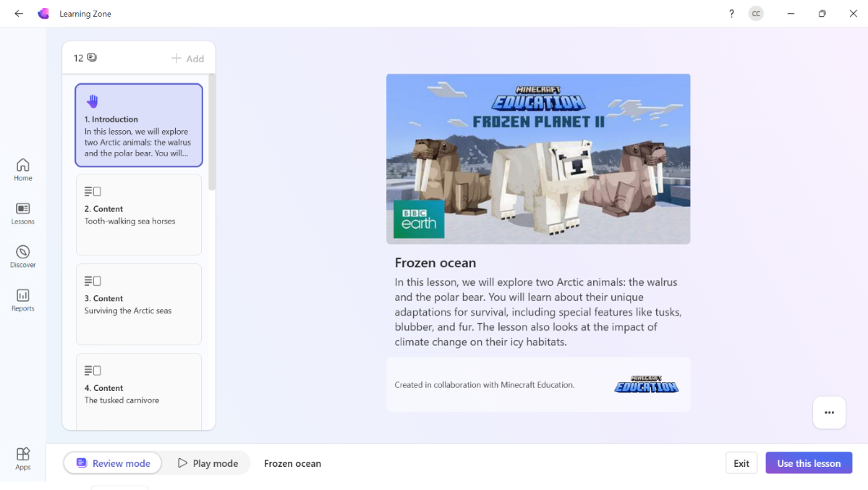Click the Learning Zone title text
The image size is (868, 490).
pyautogui.click(x=85, y=14)
